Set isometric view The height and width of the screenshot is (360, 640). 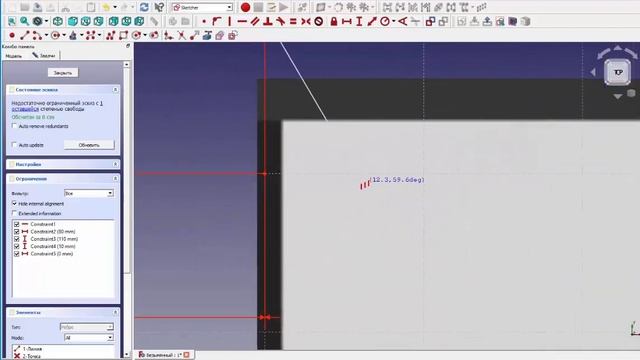coord(58,21)
